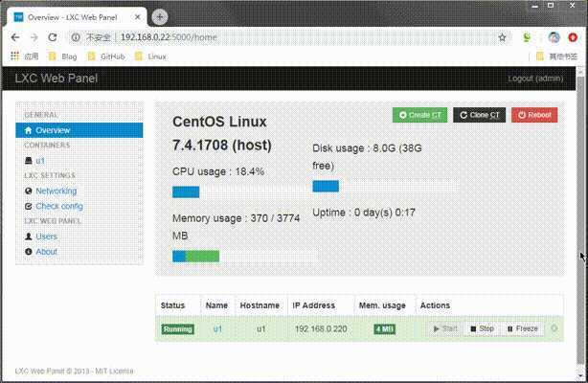
Task: Bookmark this page with the star icon
Action: 502,37
